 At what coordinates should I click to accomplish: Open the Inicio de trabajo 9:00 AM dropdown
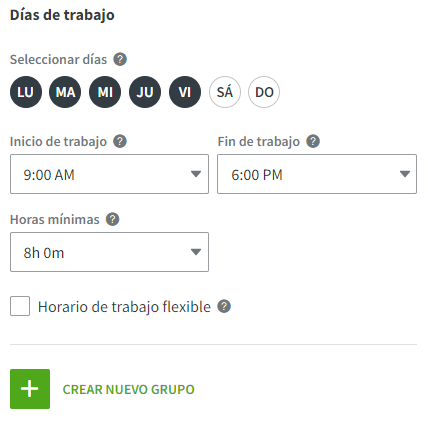tap(109, 174)
